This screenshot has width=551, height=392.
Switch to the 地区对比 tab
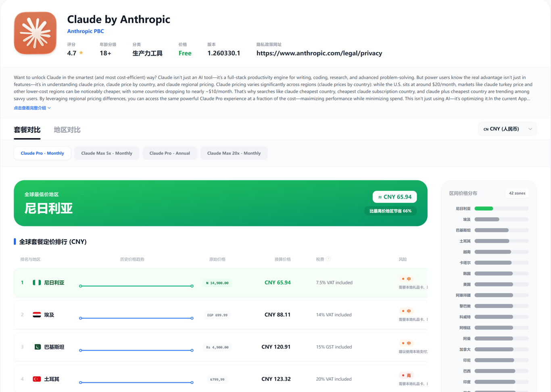(67, 130)
